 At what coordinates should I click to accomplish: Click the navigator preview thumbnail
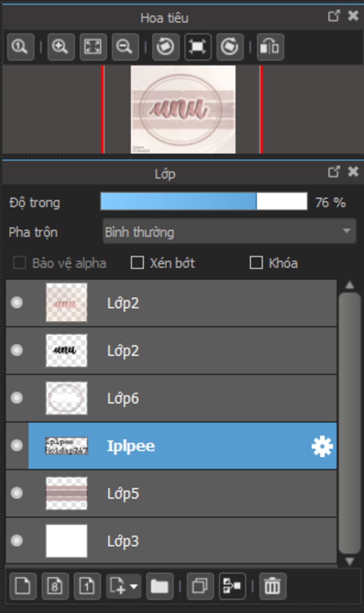coord(183,109)
